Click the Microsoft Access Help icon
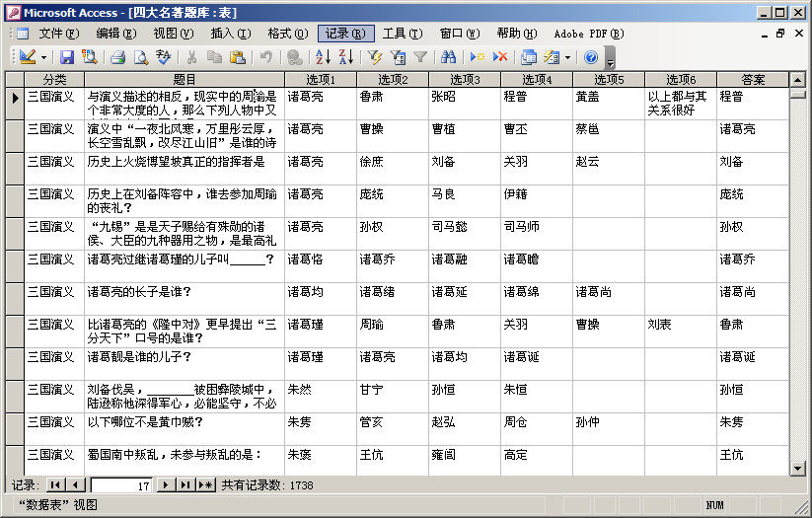Screen dimensions: 812x518 (591, 56)
